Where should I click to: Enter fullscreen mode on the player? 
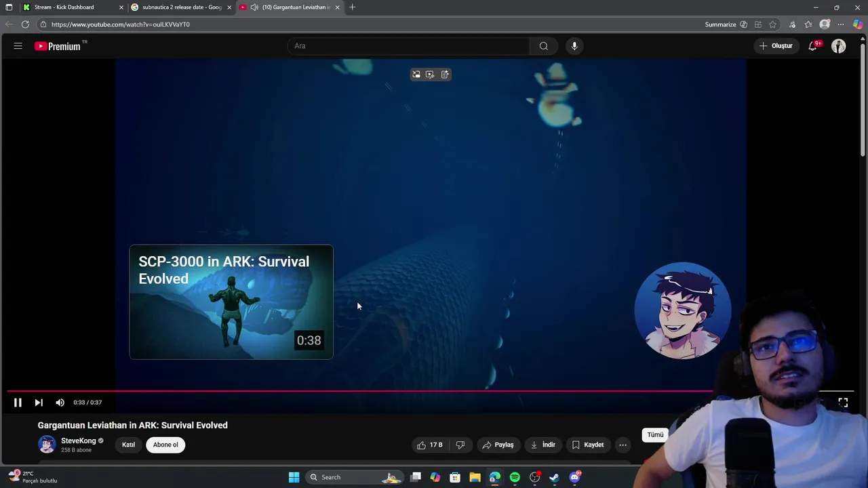click(843, 403)
